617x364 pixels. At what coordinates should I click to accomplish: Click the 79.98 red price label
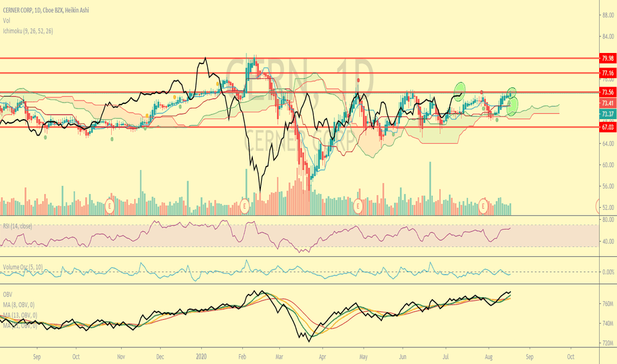tap(608, 58)
